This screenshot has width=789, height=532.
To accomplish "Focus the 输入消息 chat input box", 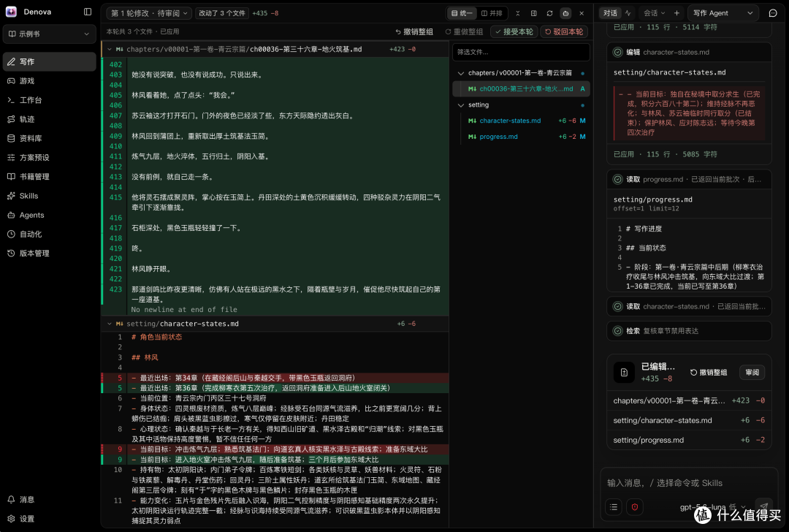I will click(689, 483).
